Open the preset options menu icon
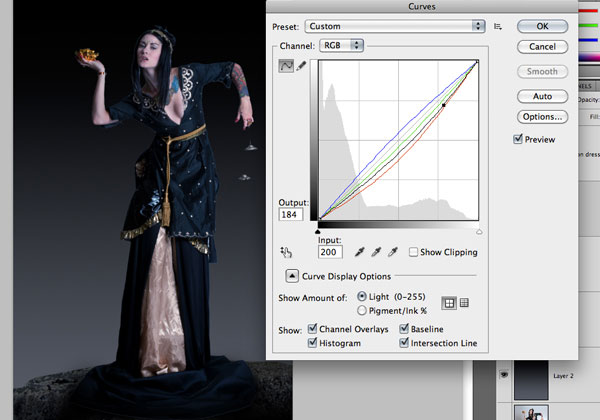 [497, 26]
